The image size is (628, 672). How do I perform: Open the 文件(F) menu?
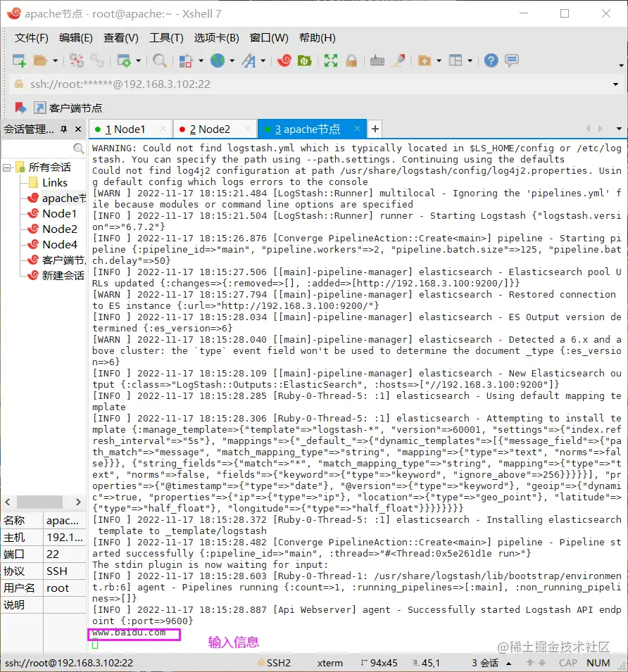click(x=31, y=38)
